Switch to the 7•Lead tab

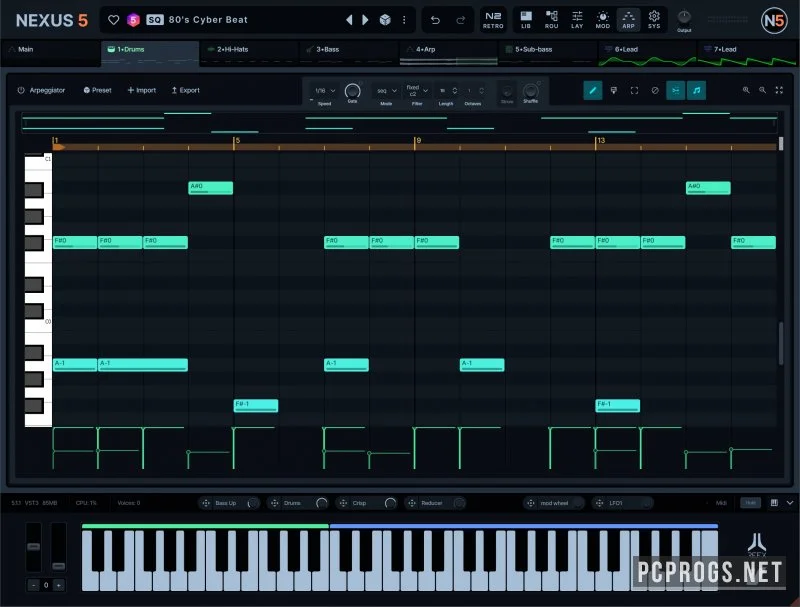click(x=746, y=53)
